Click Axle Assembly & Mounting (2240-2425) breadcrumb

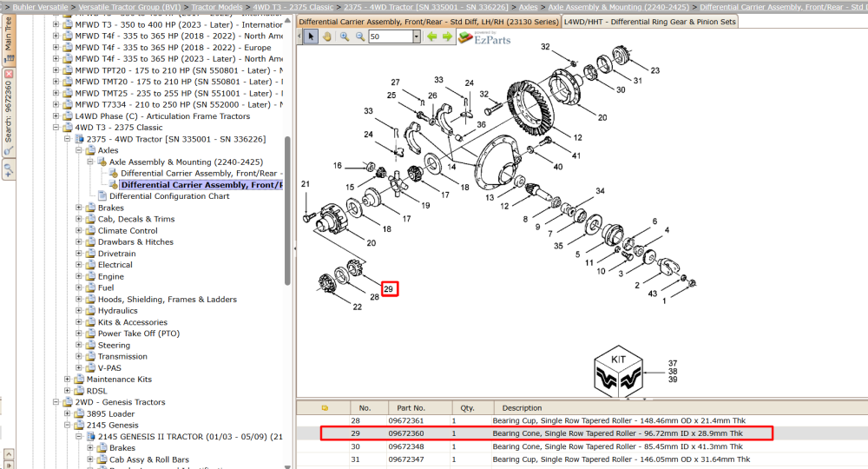619,7
